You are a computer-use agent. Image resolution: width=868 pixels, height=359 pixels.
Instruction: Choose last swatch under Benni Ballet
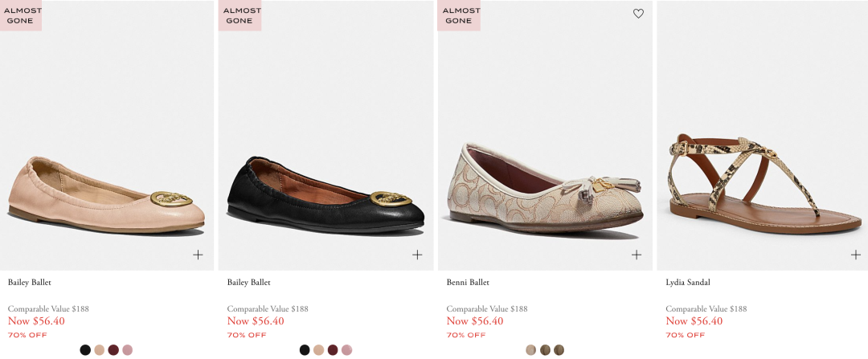[x=559, y=350]
